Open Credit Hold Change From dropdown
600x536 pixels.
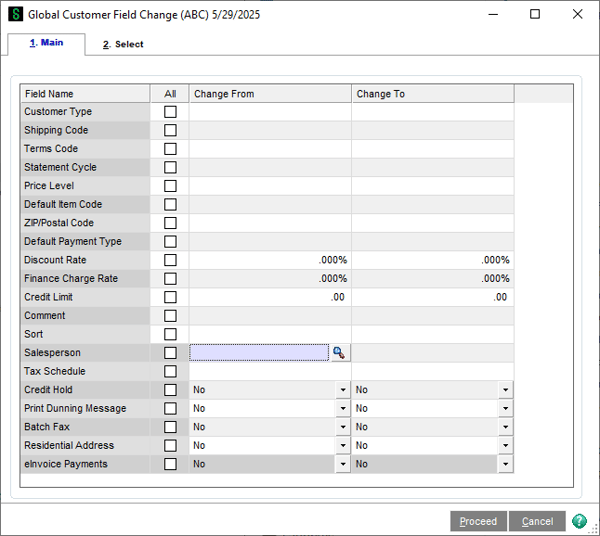343,390
